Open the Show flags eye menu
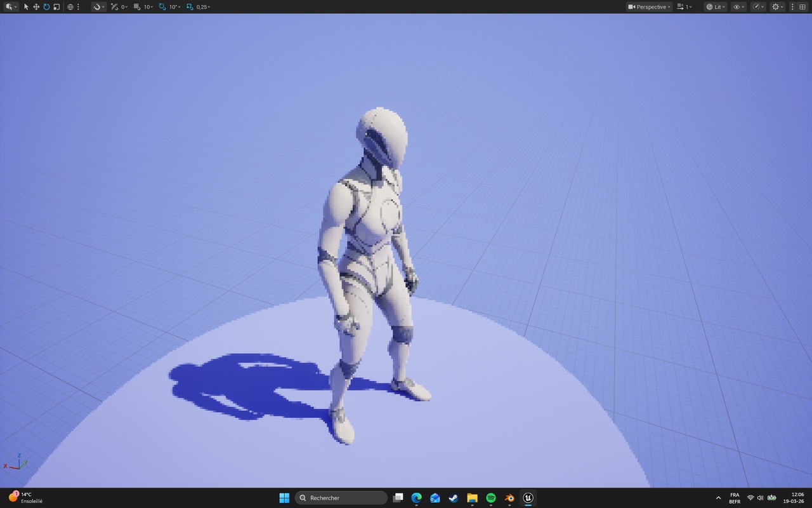Screen dimensions: 812x508 [738, 6]
